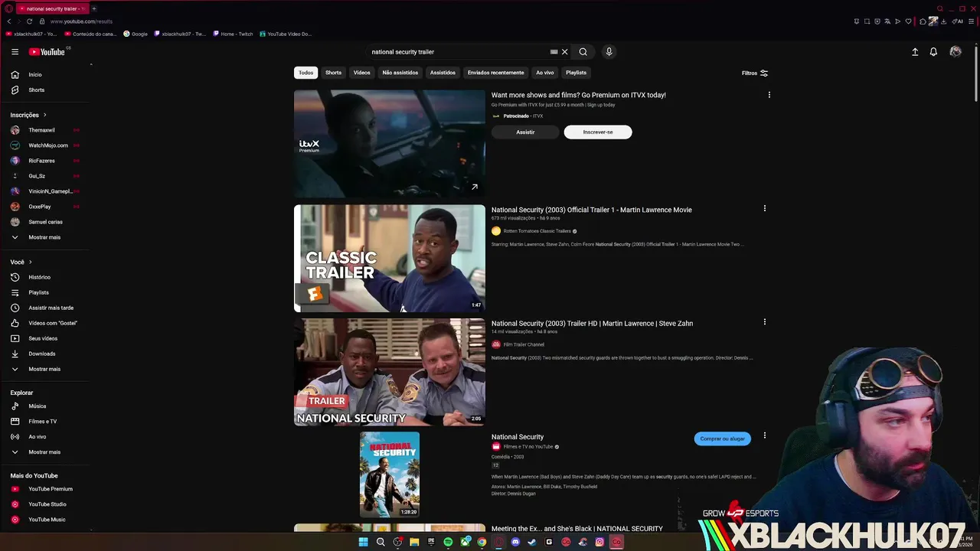
Task: Open the Classic Trailer video thumbnail
Action: point(390,258)
